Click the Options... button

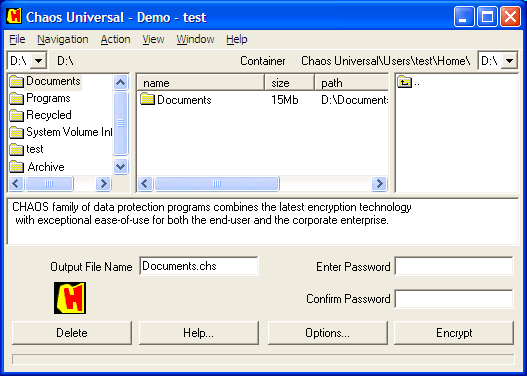click(x=327, y=333)
